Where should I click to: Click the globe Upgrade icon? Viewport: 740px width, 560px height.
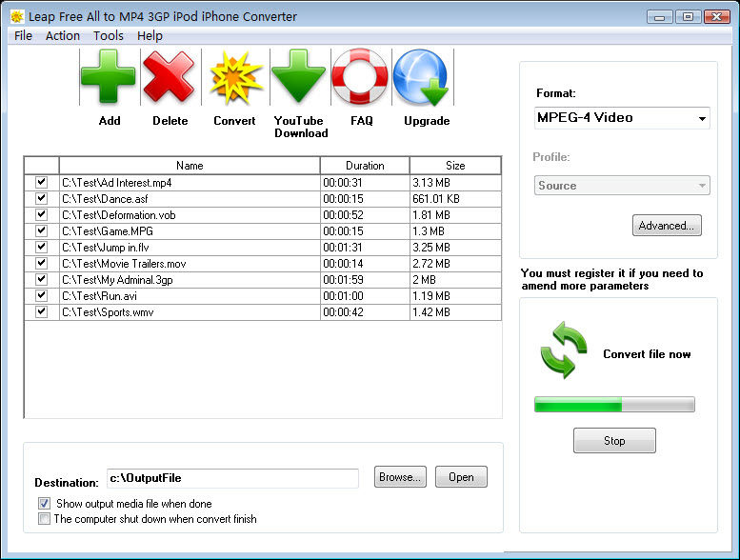pos(421,77)
